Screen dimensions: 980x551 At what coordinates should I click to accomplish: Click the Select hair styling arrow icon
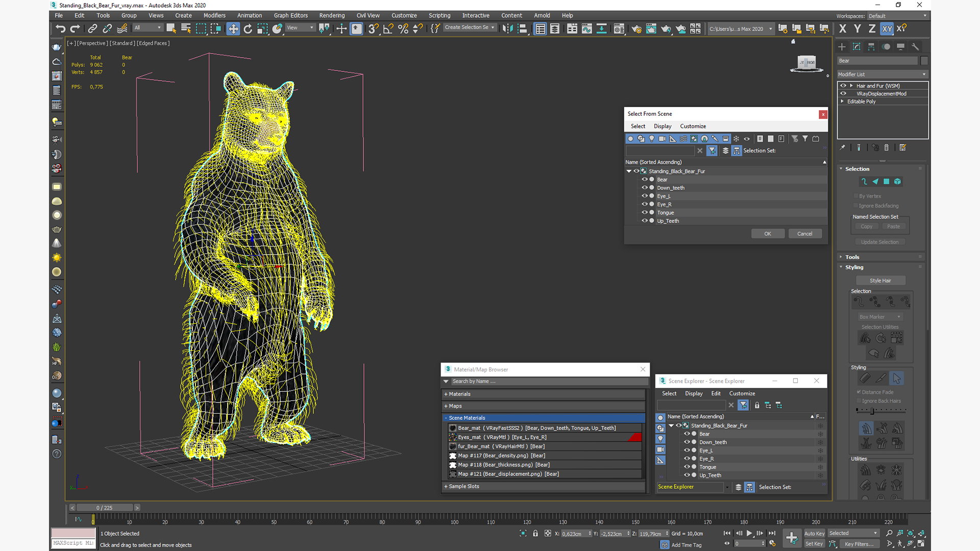coord(897,378)
